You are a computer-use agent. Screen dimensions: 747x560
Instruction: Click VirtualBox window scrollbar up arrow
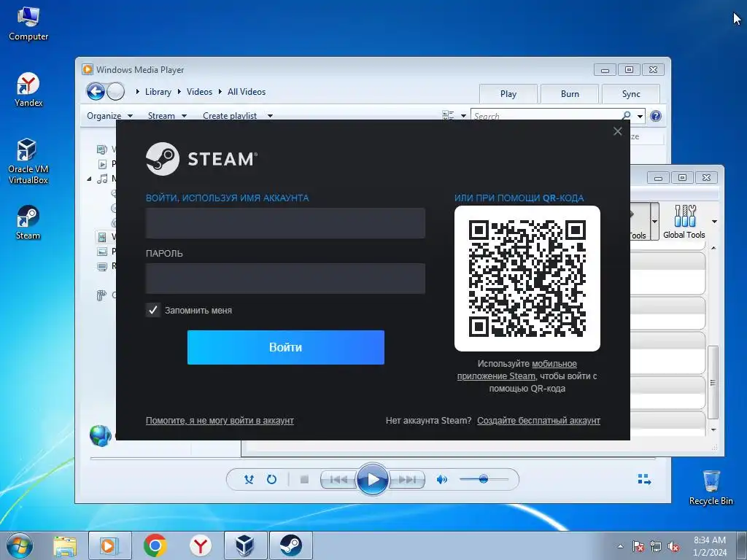pyautogui.click(x=713, y=248)
